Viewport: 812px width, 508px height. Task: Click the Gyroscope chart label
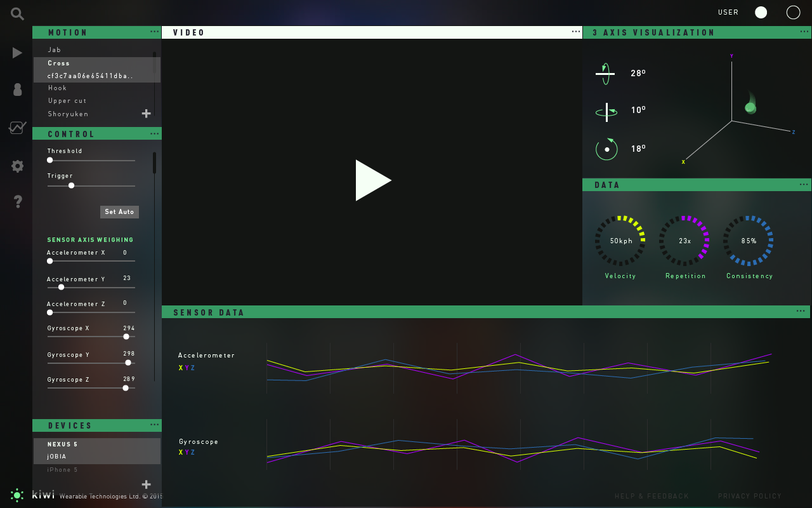pyautogui.click(x=199, y=442)
